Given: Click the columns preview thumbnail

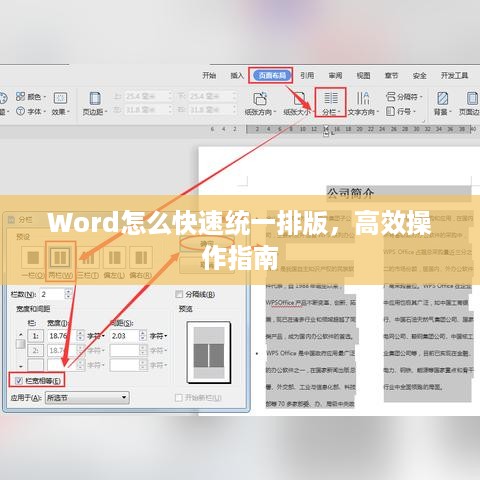Looking at the screenshot, I should (x=209, y=352).
